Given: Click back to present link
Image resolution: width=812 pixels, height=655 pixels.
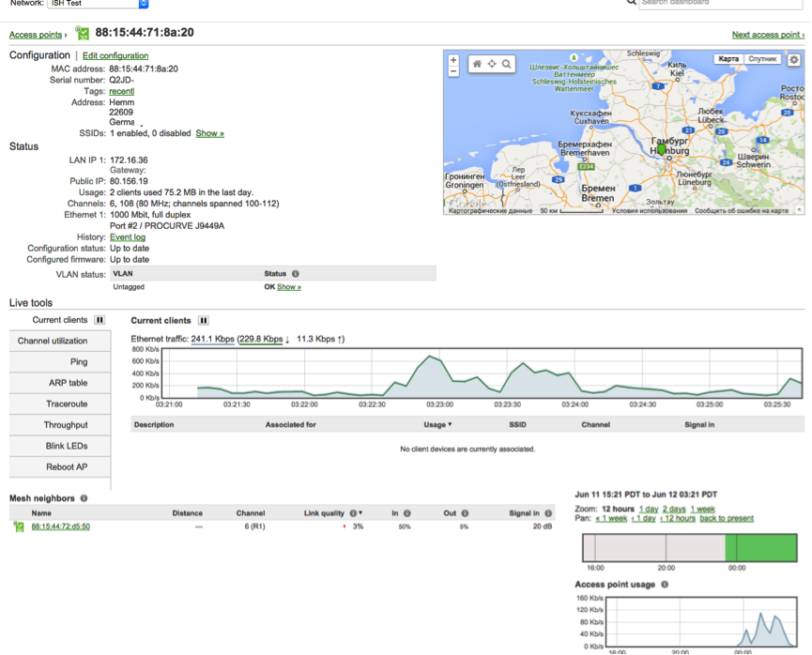Looking at the screenshot, I should (x=727, y=518).
